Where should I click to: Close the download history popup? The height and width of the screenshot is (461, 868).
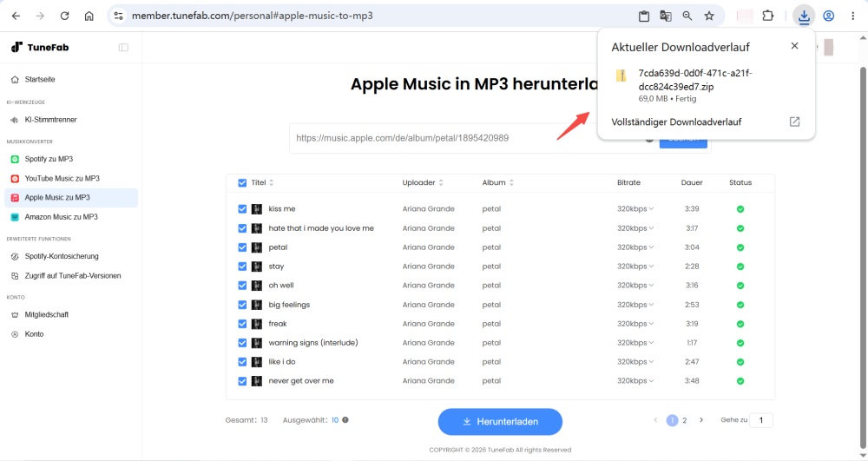tap(794, 46)
